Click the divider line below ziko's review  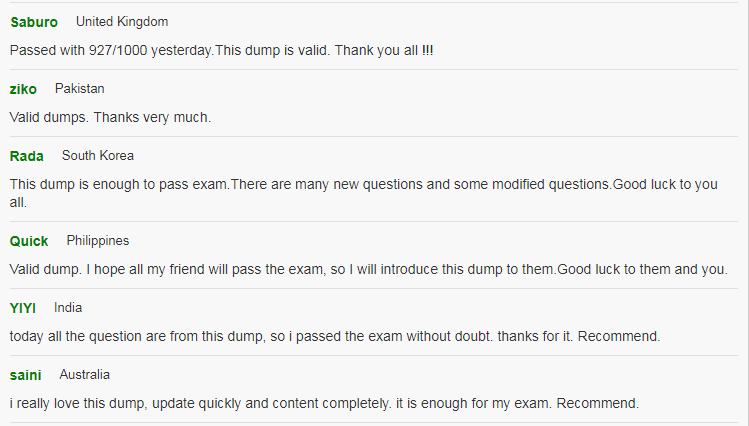[374, 137]
